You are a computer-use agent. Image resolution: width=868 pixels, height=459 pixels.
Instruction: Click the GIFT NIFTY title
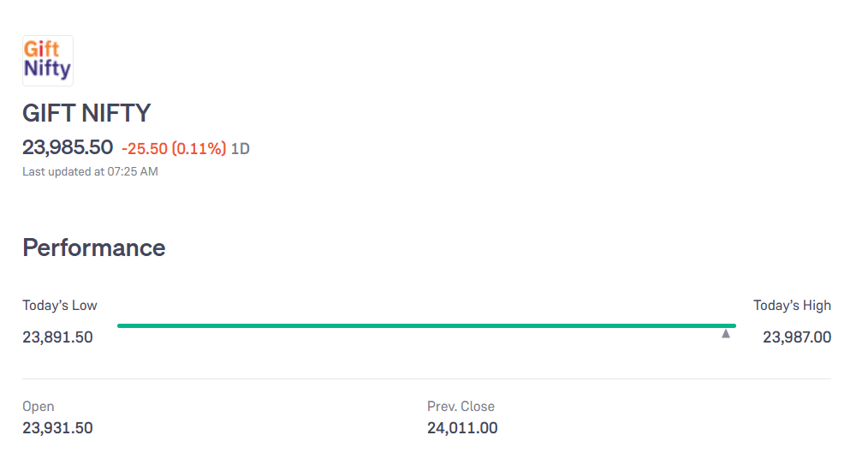(x=86, y=113)
